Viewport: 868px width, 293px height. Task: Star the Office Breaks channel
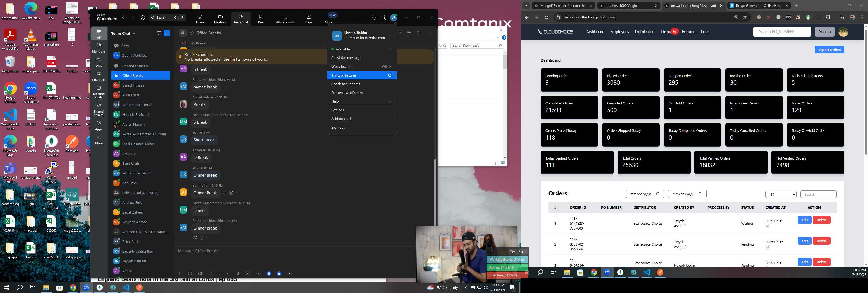(192, 33)
